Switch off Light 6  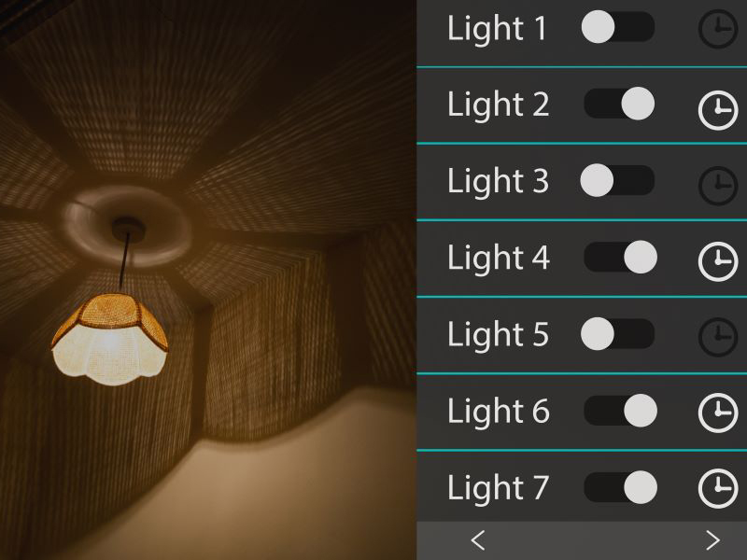tap(620, 410)
